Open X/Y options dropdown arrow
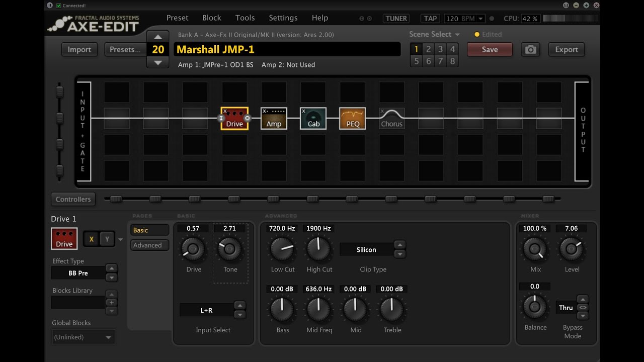644x362 pixels. [120, 240]
